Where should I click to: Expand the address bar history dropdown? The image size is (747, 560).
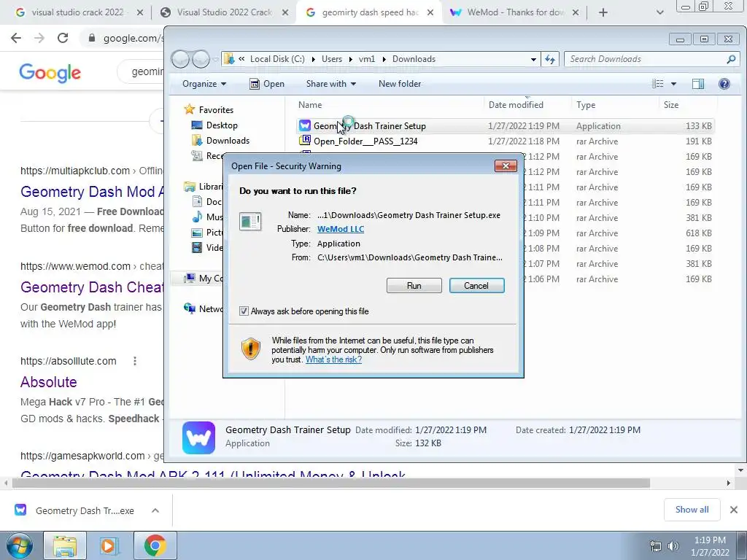(x=533, y=59)
